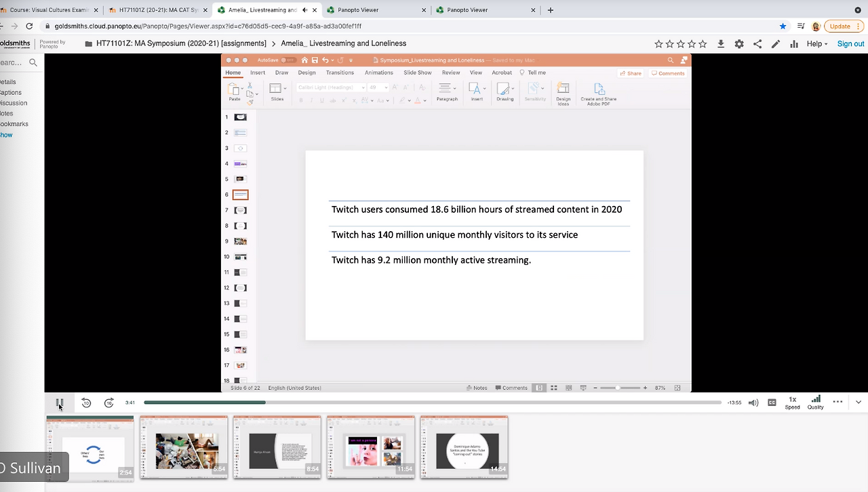Screen dimensions: 868x492
Task: Open the Discussion sidebar tab
Action: click(14, 103)
